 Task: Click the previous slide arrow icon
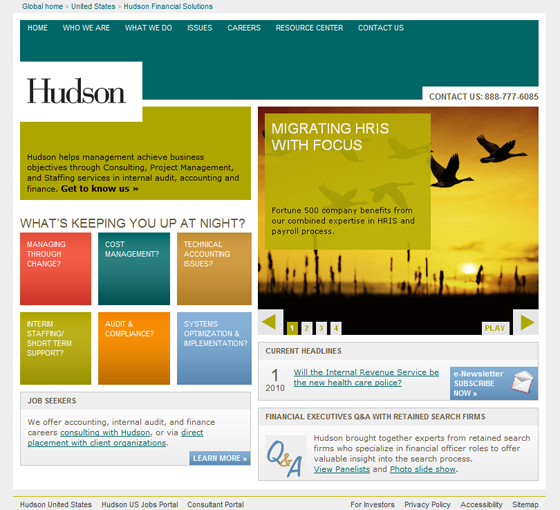270,322
